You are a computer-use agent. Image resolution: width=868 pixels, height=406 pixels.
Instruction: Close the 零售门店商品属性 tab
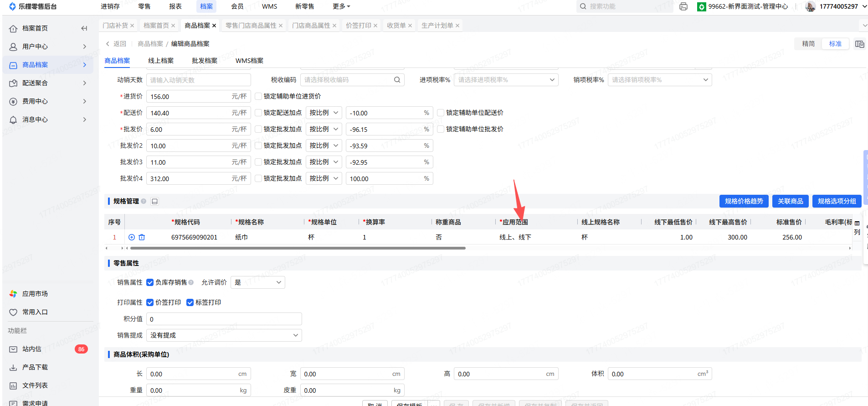(x=281, y=26)
